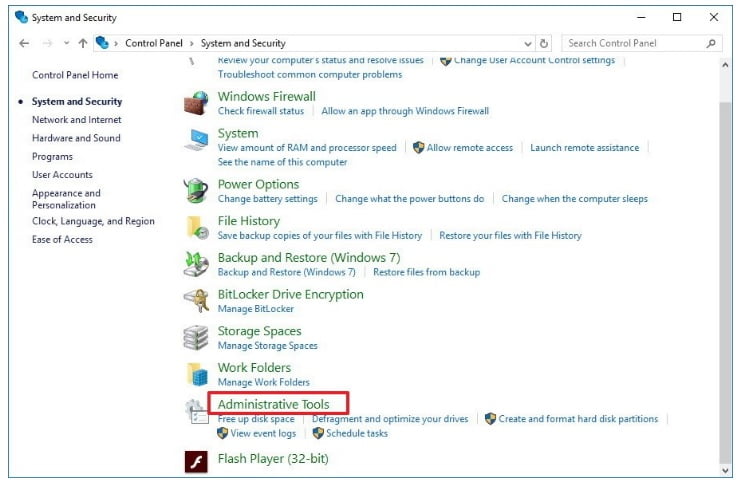744x486 pixels.
Task: Expand the chevron after Control Panel breadcrumb
Action: [192, 44]
